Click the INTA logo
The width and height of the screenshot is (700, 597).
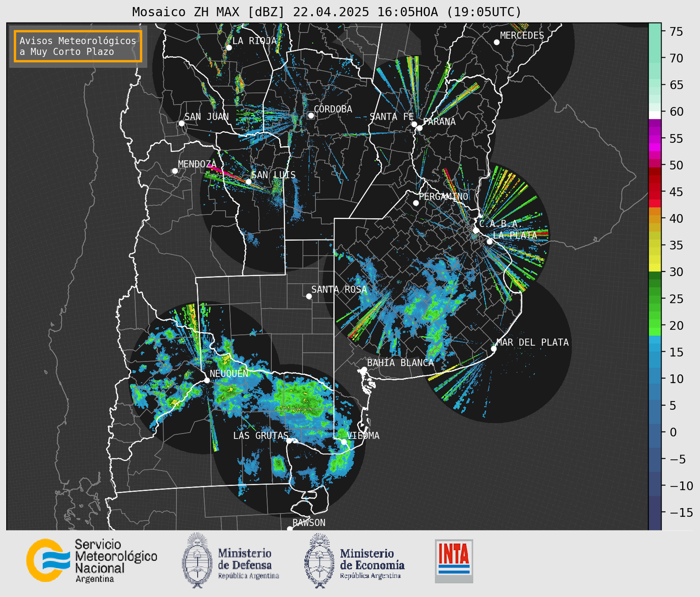454,561
